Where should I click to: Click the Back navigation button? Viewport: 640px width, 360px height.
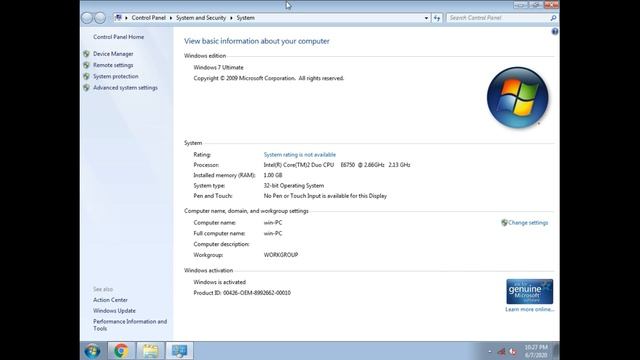coord(87,18)
